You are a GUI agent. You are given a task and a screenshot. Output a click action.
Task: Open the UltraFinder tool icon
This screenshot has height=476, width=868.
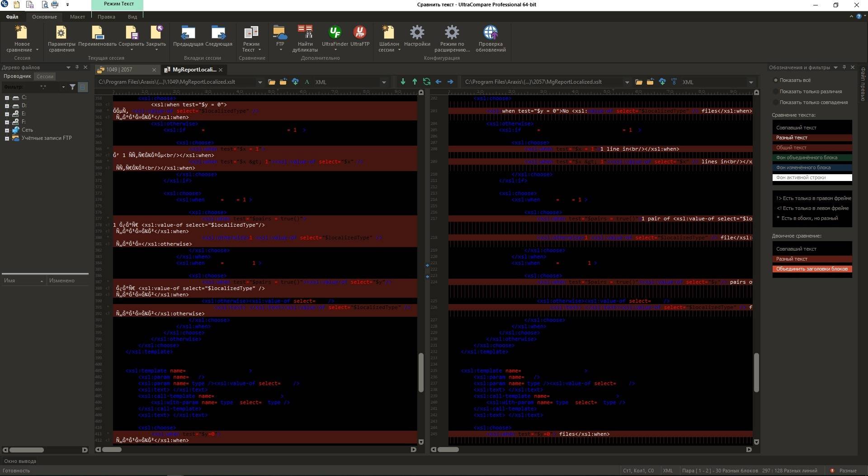pyautogui.click(x=335, y=33)
